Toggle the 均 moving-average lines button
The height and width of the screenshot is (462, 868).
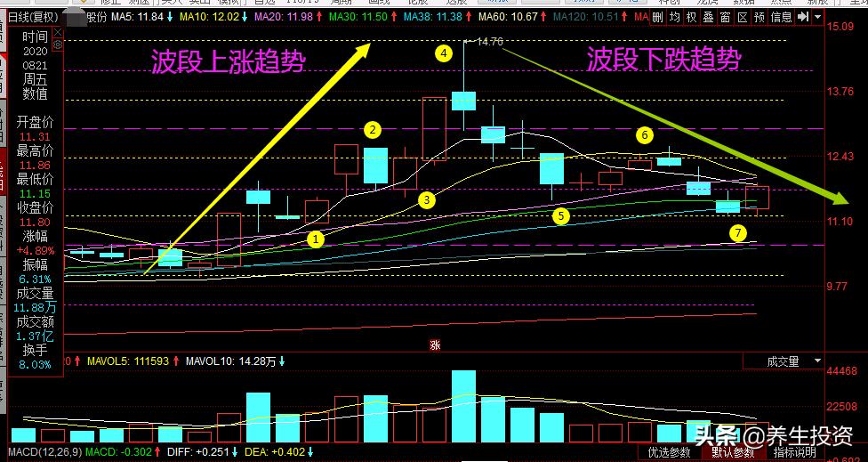[674, 17]
